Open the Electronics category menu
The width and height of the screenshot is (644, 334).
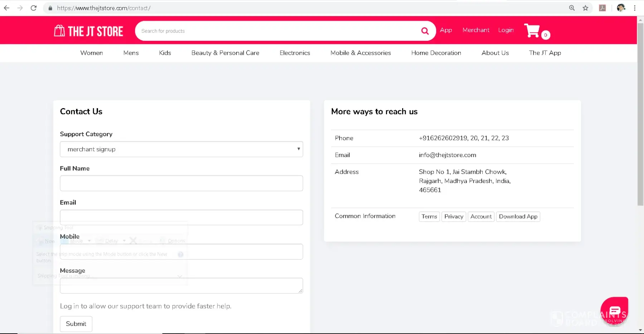[295, 53]
